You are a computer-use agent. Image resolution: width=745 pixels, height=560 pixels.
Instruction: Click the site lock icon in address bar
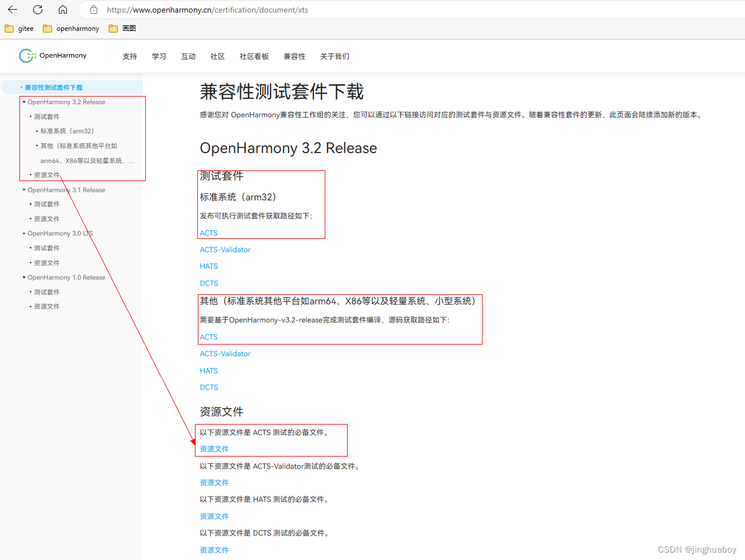pos(94,10)
